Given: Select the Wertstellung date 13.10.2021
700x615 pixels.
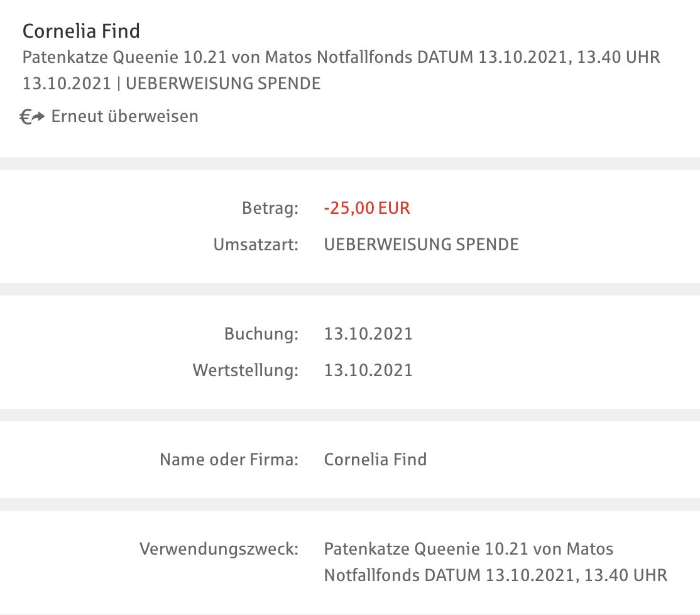Looking at the screenshot, I should coord(368,370).
